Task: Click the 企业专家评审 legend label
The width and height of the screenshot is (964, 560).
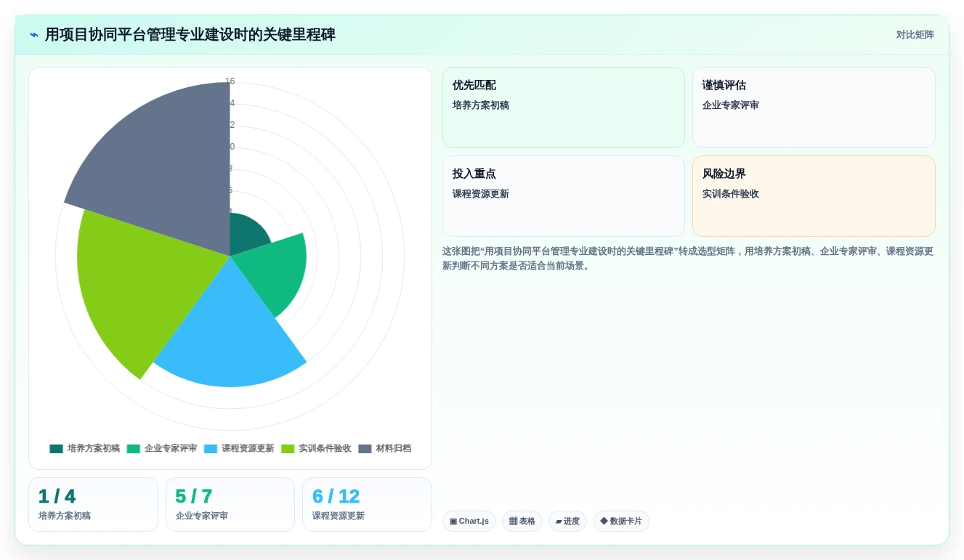Action: [171, 449]
